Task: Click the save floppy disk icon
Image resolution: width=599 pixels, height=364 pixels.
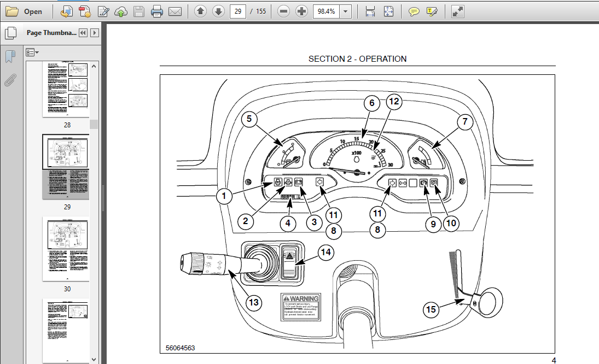Action: (x=138, y=11)
